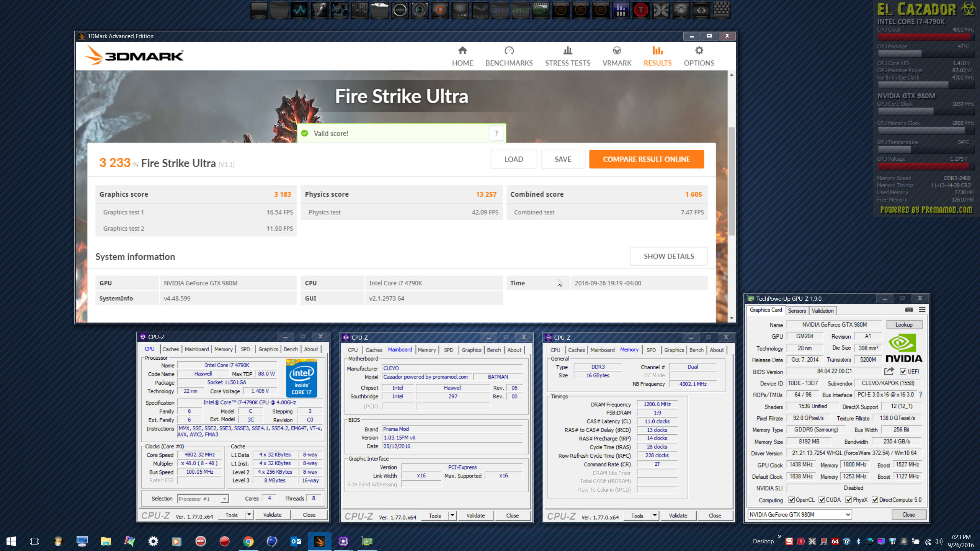
Task: Open the blue HWiNFO bars dock icon
Action: 621,10
